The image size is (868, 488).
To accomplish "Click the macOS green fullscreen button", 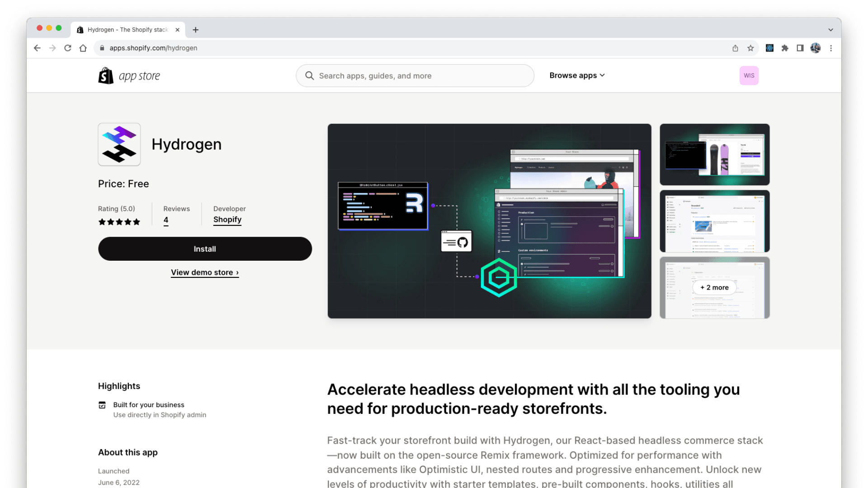I will coord(59,28).
